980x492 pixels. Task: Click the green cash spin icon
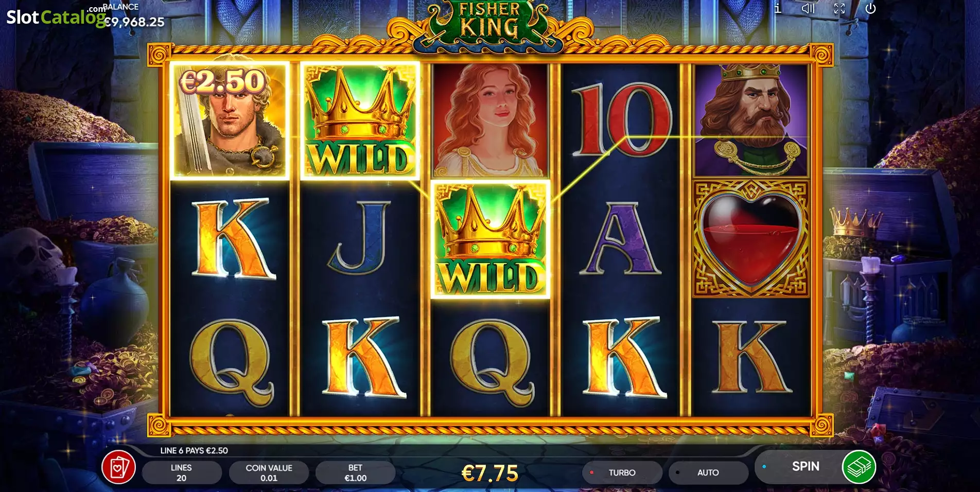point(859,467)
